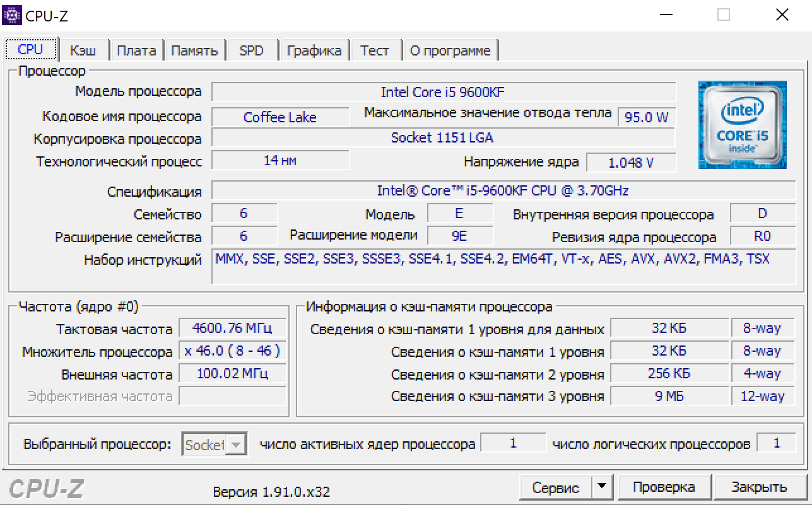Open the Память tab
812x505 pixels.
194,50
